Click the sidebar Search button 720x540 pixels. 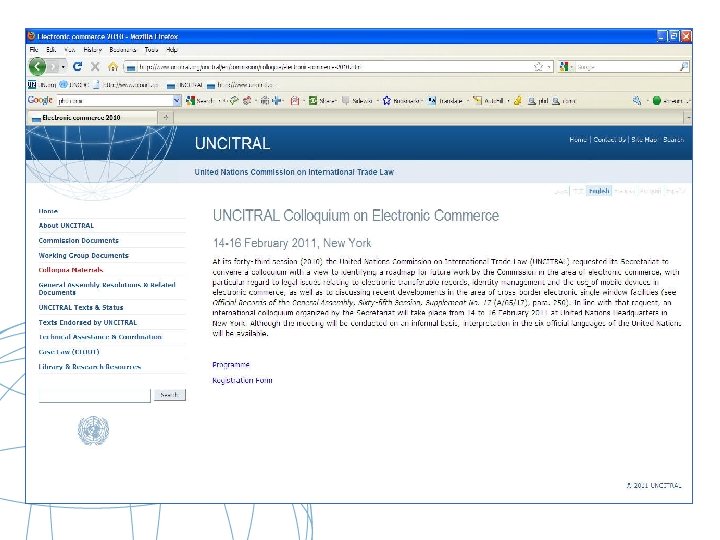[169, 395]
